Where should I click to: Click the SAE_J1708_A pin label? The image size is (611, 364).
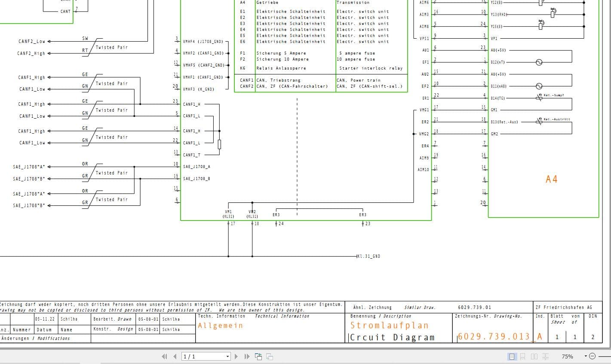tap(197, 167)
